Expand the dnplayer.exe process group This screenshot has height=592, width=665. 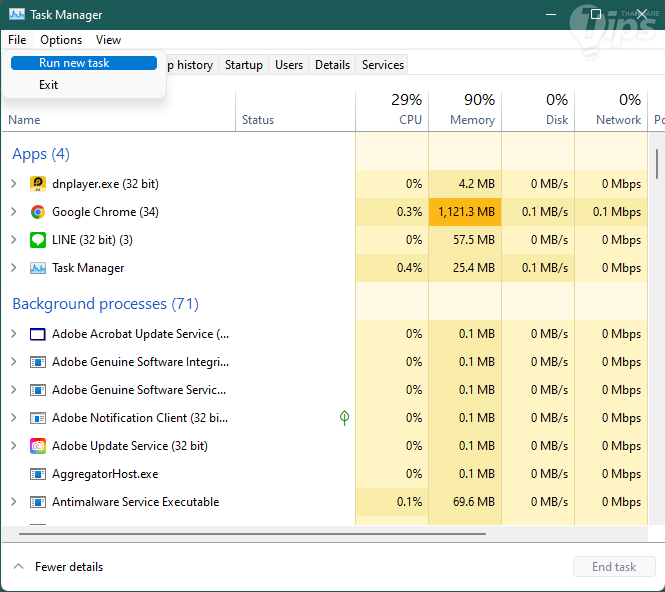[14, 184]
